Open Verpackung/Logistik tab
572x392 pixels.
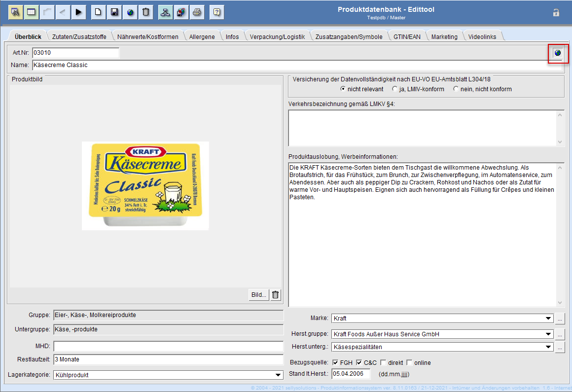[x=277, y=37]
